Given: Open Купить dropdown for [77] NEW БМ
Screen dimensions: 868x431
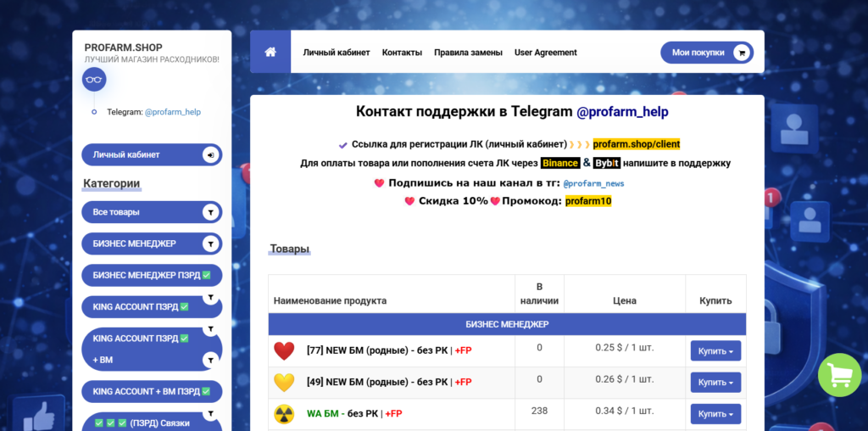Looking at the screenshot, I should click(x=715, y=350).
